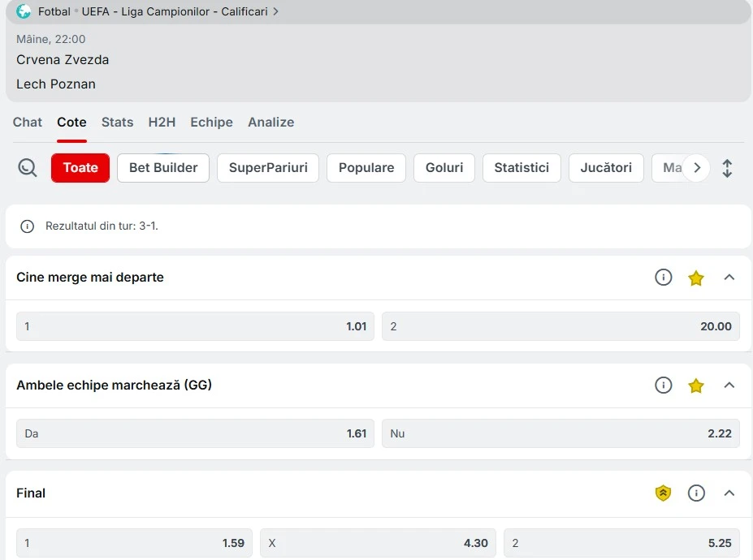Show the SuperPariuri markets
This screenshot has width=753, height=560.
click(x=268, y=168)
